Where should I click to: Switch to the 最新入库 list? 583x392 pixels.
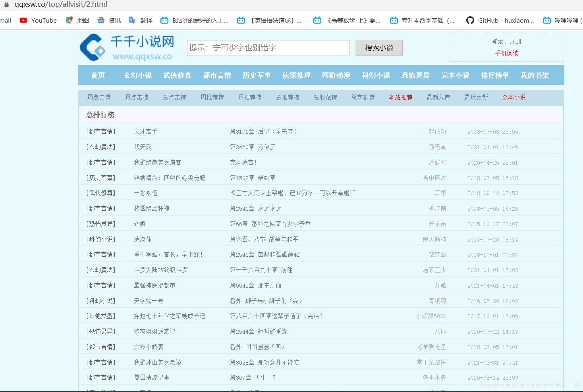click(x=438, y=97)
